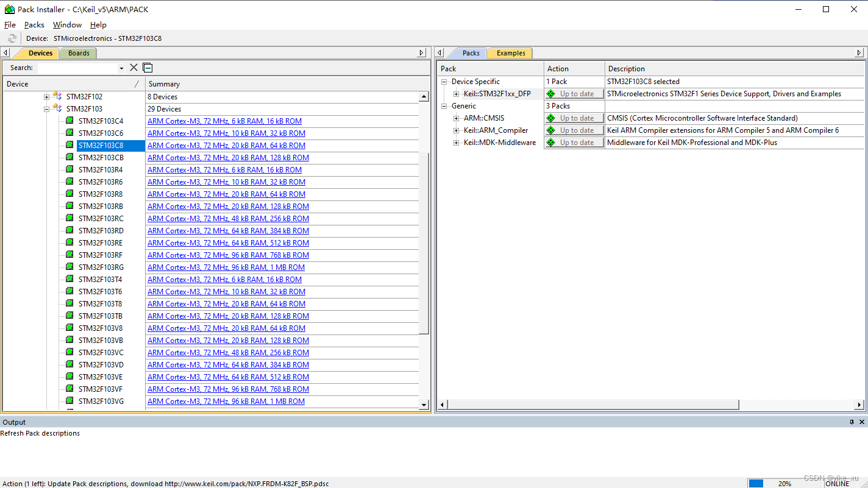Viewport: 868px width, 488px height.
Task: Close the Output panel with its X icon
Action: pos(861,422)
